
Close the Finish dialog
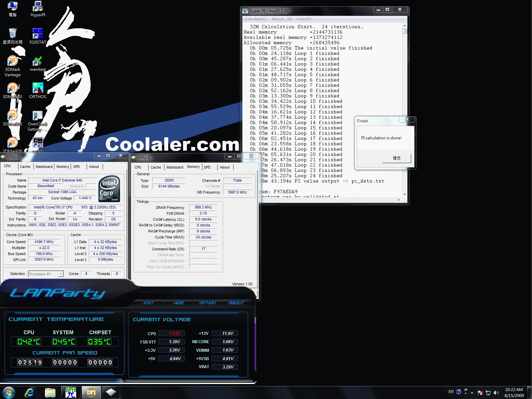407,119
